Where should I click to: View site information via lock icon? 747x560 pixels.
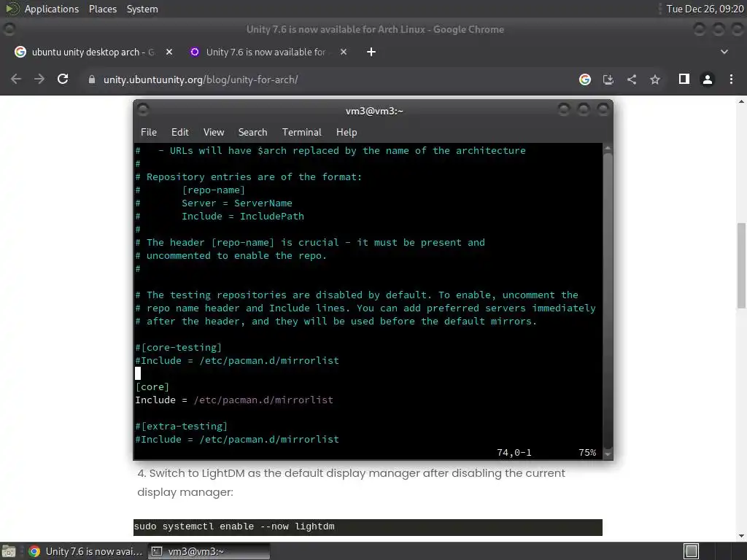point(92,79)
